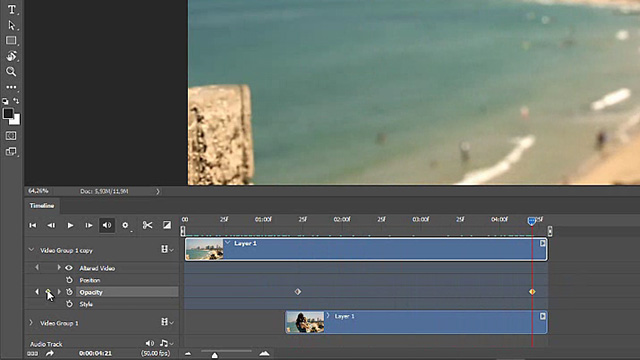Open Video Group 1 filmstrip menu
Image resolution: width=640 pixels, height=360 pixels.
tap(167, 322)
